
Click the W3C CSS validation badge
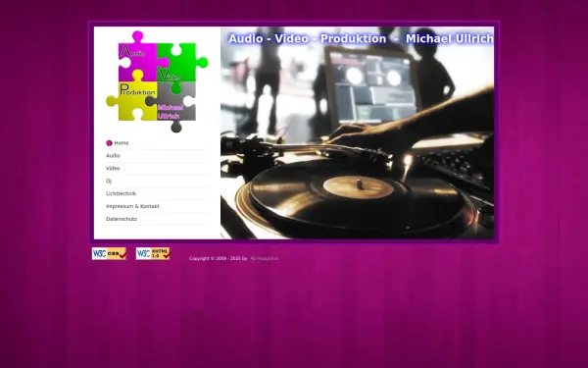pos(109,253)
